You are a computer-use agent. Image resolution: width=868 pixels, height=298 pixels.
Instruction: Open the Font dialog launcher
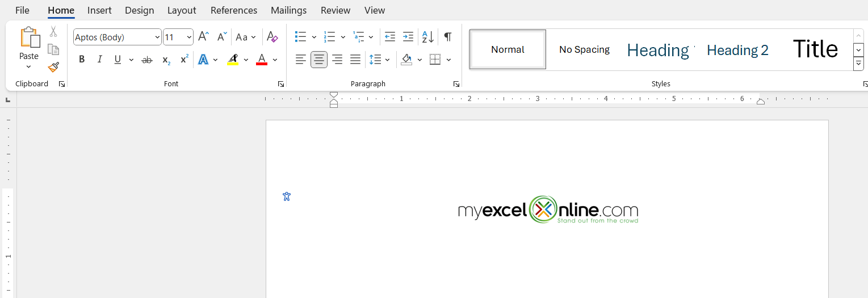coord(281,84)
